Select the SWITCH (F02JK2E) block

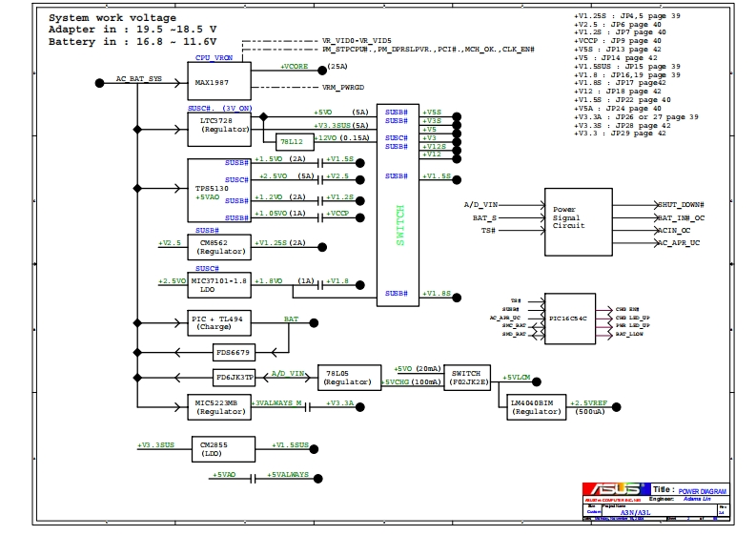pos(467,378)
